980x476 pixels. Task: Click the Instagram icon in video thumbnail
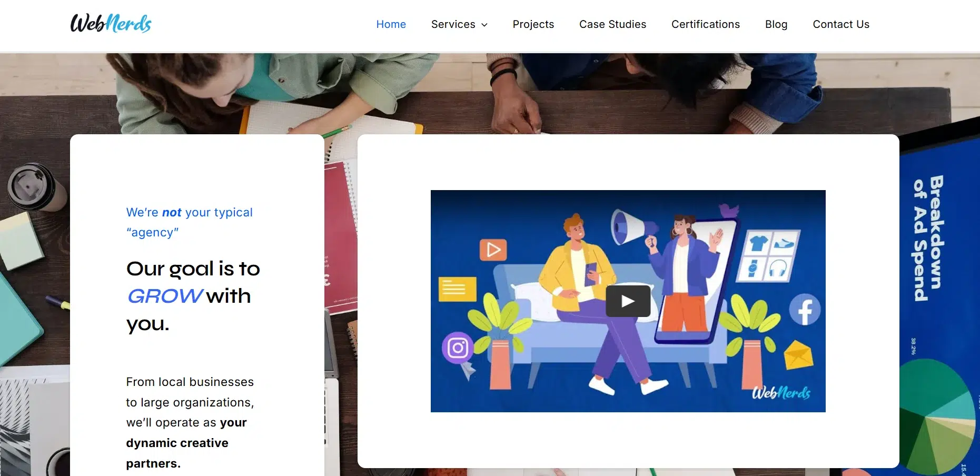(x=457, y=348)
